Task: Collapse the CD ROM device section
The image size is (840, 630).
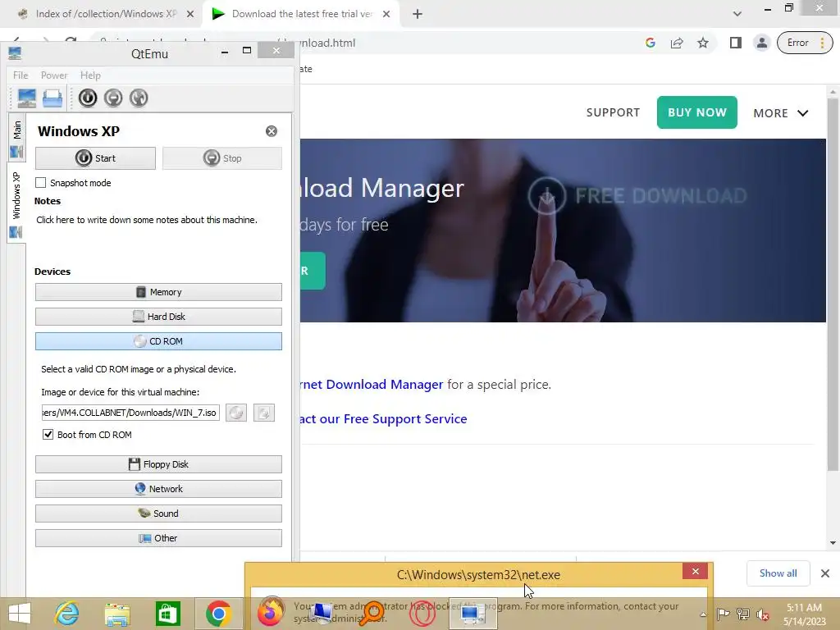Action: (x=158, y=341)
